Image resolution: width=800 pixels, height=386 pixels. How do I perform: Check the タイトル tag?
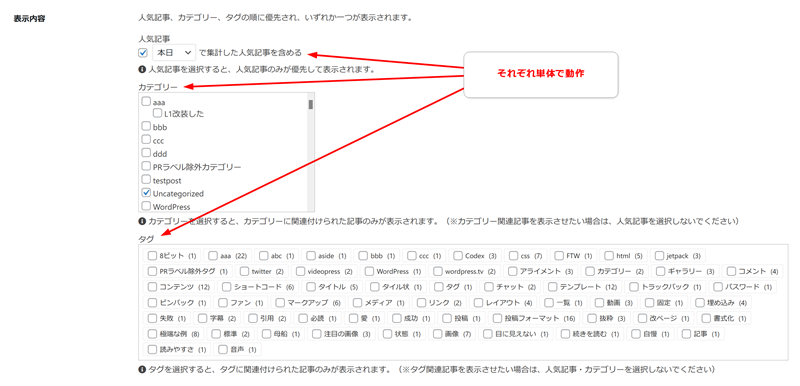[x=311, y=287]
